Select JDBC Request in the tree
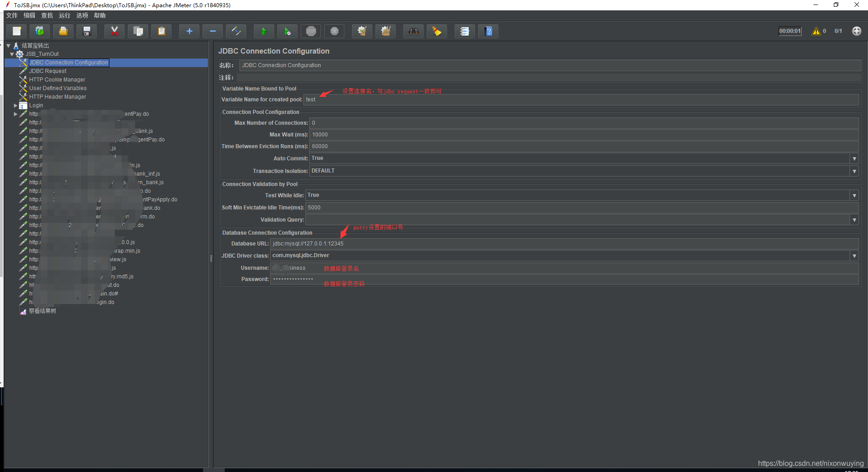This screenshot has height=472, width=868. point(48,71)
